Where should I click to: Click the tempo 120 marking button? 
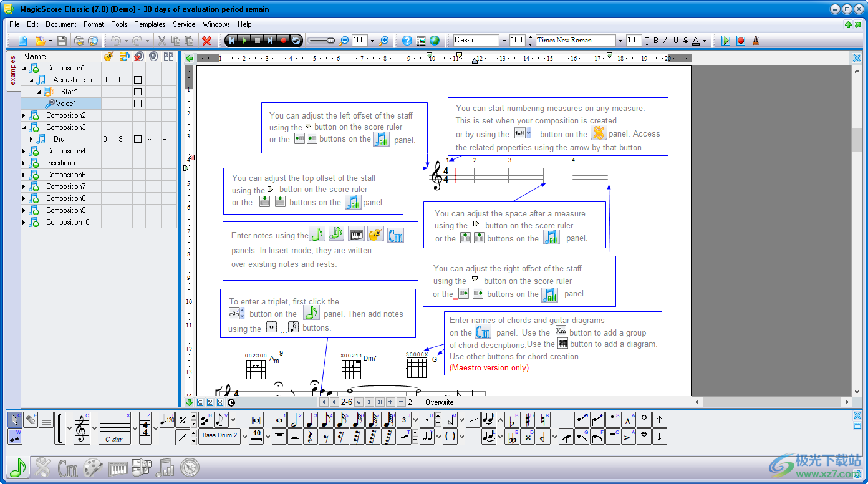tap(167, 420)
